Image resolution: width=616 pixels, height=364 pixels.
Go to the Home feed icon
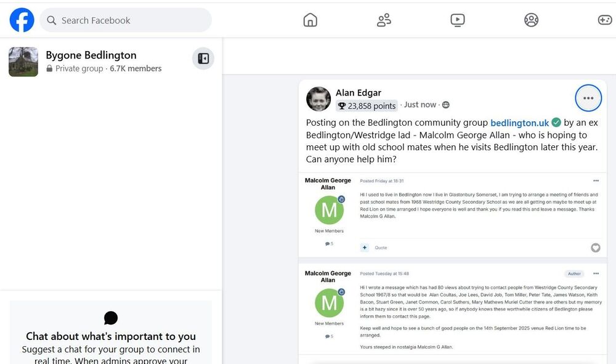tap(310, 20)
